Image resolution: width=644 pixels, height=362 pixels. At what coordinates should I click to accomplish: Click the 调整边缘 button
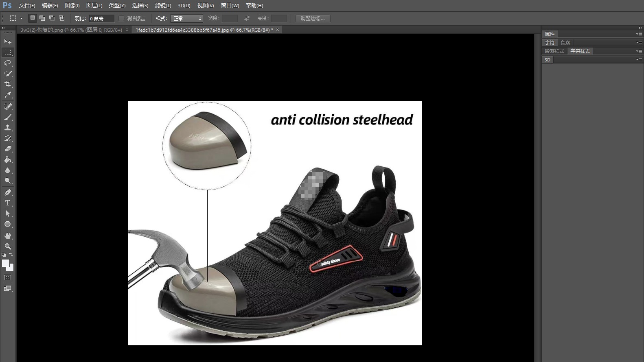[313, 18]
